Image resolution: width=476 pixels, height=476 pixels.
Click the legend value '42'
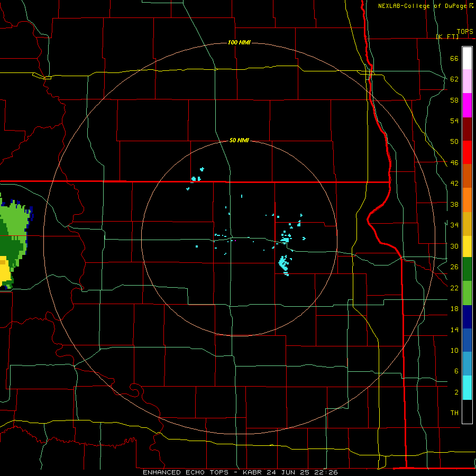pos(454,184)
